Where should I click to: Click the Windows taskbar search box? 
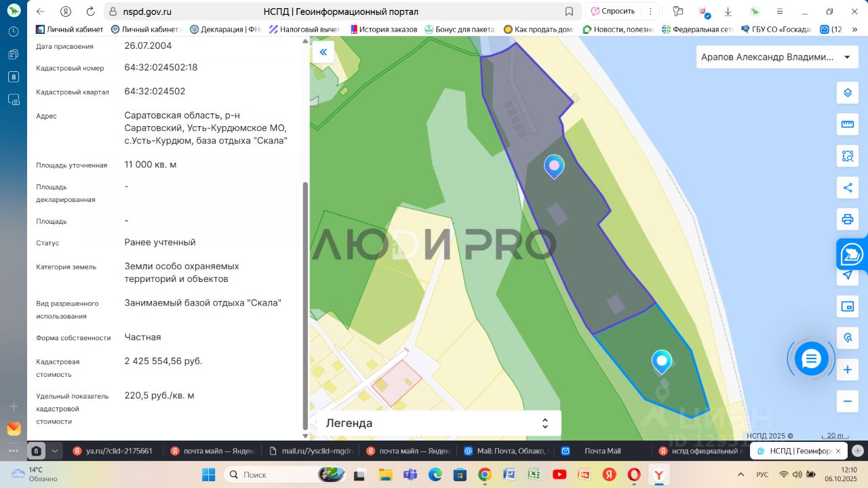click(x=286, y=474)
